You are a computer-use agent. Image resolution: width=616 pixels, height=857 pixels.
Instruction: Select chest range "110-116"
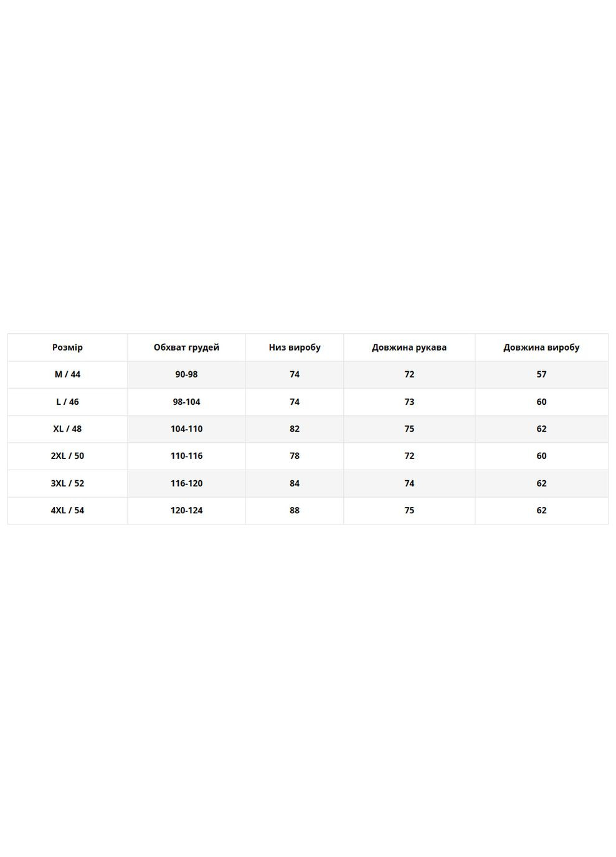(x=186, y=456)
